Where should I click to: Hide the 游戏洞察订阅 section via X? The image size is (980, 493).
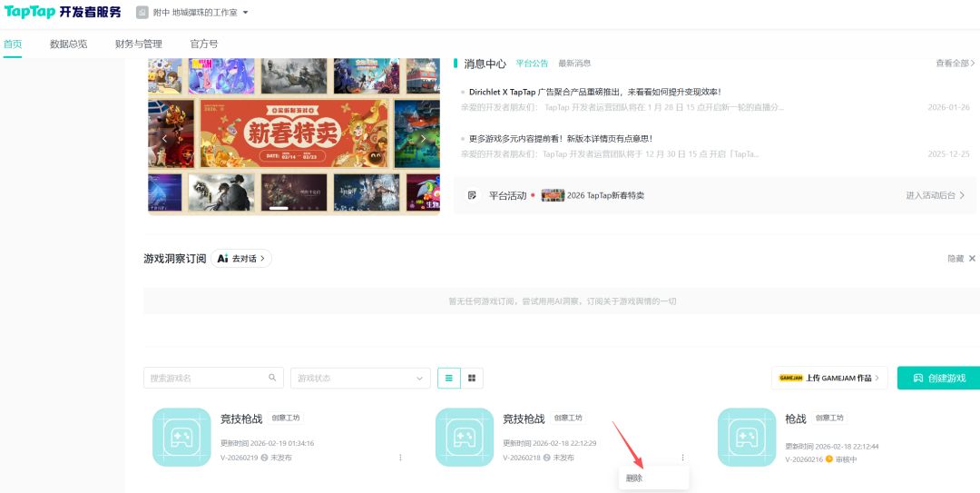(972, 259)
